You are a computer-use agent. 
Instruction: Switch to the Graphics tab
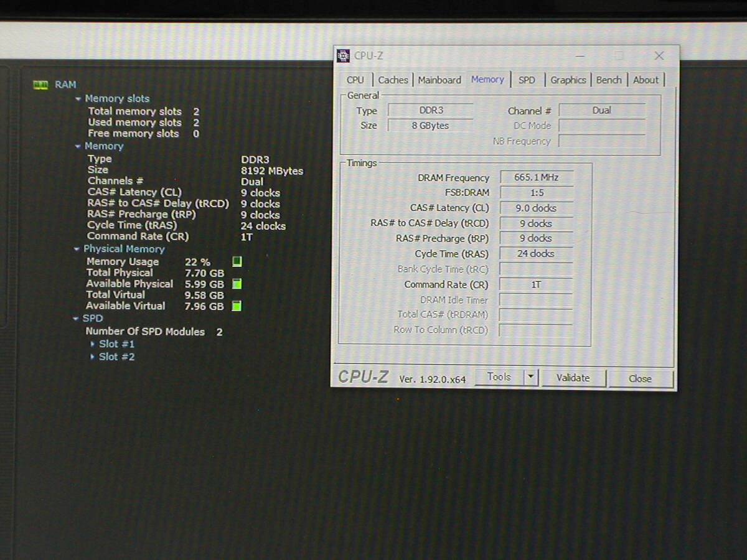point(568,80)
